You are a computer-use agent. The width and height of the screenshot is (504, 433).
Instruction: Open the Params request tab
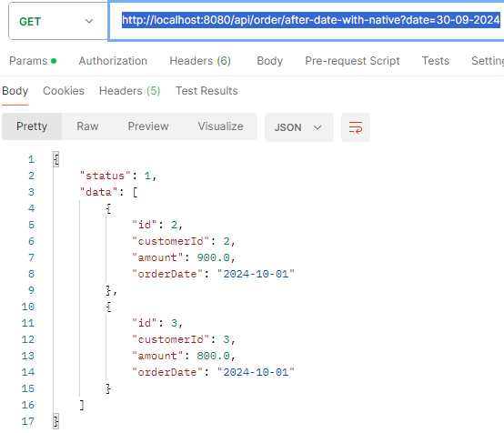point(33,61)
